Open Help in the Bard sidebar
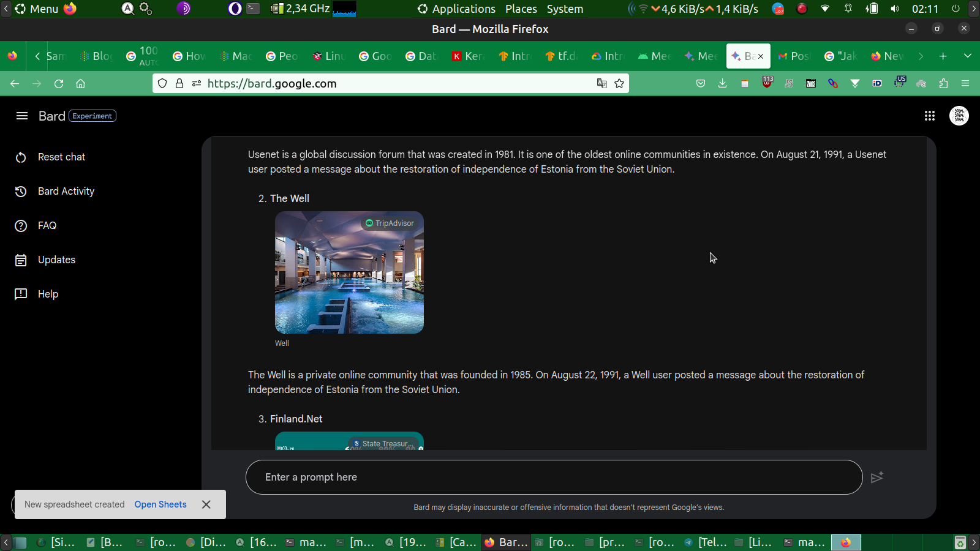 pyautogui.click(x=48, y=294)
